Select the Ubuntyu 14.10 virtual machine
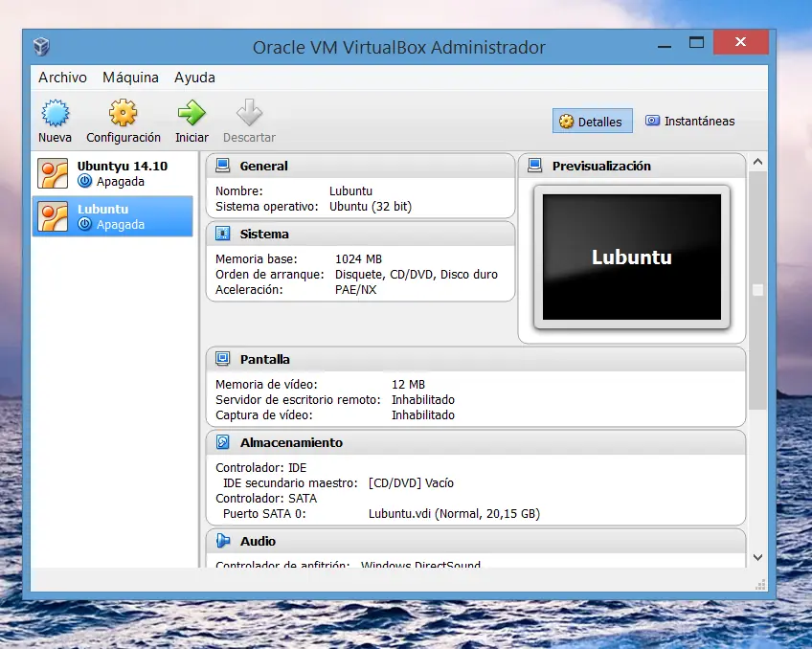Screen dimensions: 812x649 point(113,170)
